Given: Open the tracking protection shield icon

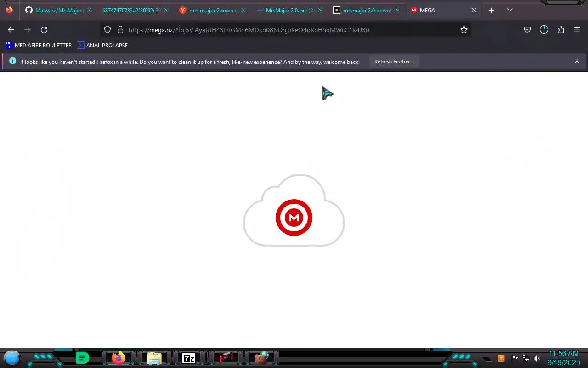Looking at the screenshot, I should (x=107, y=29).
